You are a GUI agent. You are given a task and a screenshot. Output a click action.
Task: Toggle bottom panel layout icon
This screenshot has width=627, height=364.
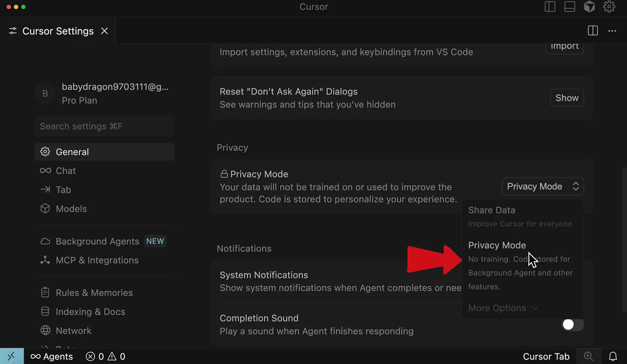tap(570, 7)
